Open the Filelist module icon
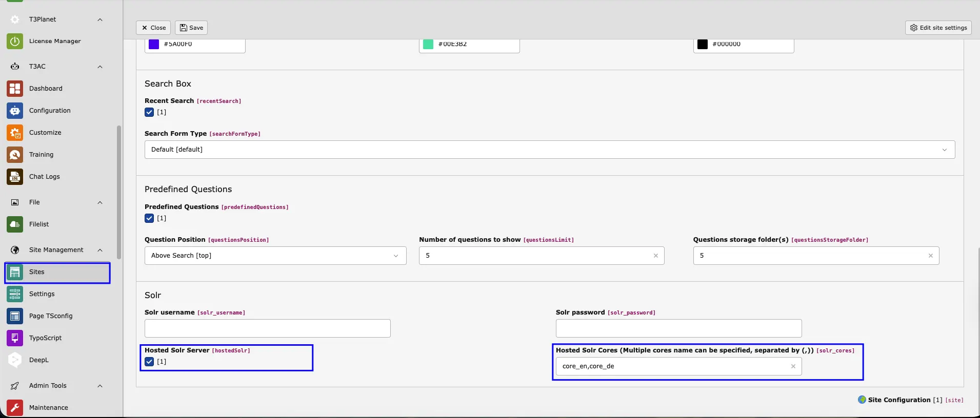The height and width of the screenshot is (418, 980). [15, 224]
